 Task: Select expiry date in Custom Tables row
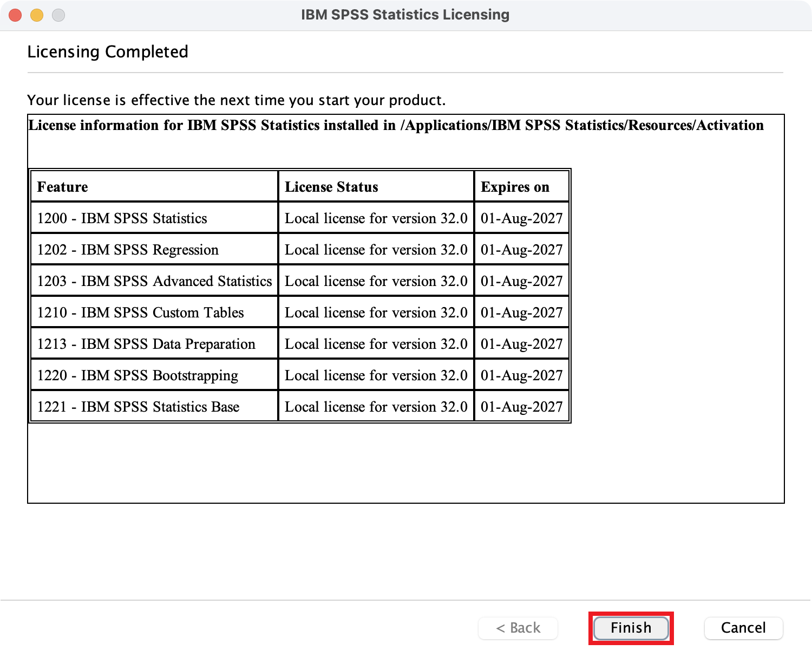522,313
